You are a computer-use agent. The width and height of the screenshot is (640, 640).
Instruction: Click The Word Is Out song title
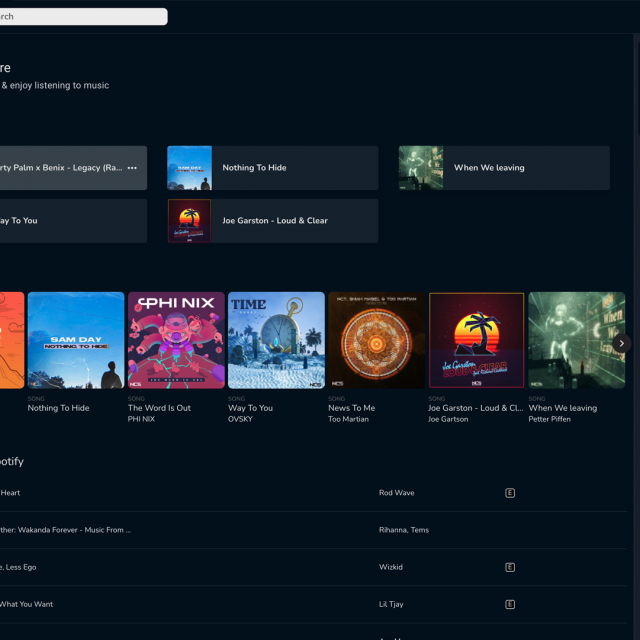(159, 408)
